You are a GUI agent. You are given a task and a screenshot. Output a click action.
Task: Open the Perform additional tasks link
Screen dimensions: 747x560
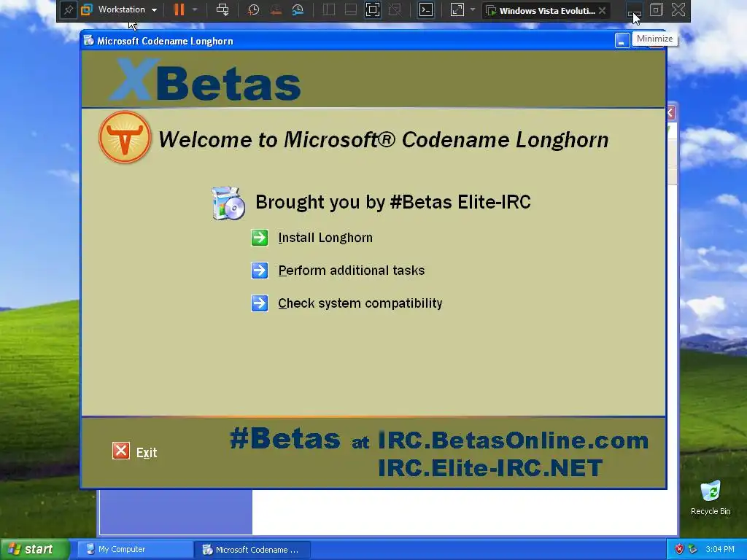point(352,271)
